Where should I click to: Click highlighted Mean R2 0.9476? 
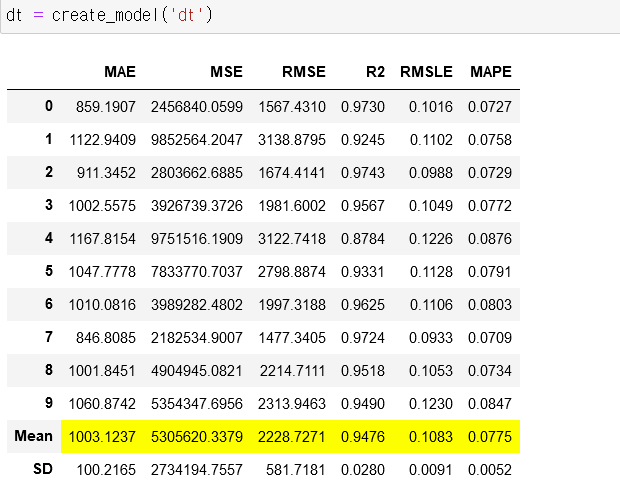tap(363, 437)
